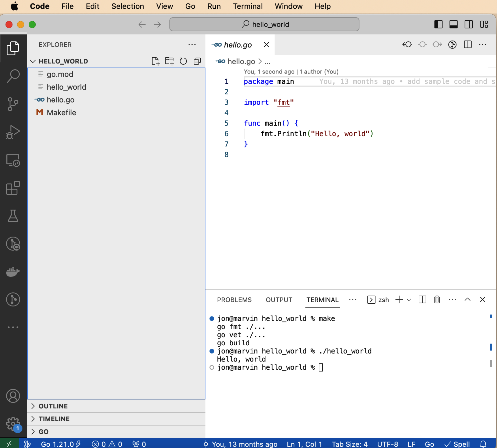
Task: Click Go 1.21.0 in status bar
Action: point(57,444)
